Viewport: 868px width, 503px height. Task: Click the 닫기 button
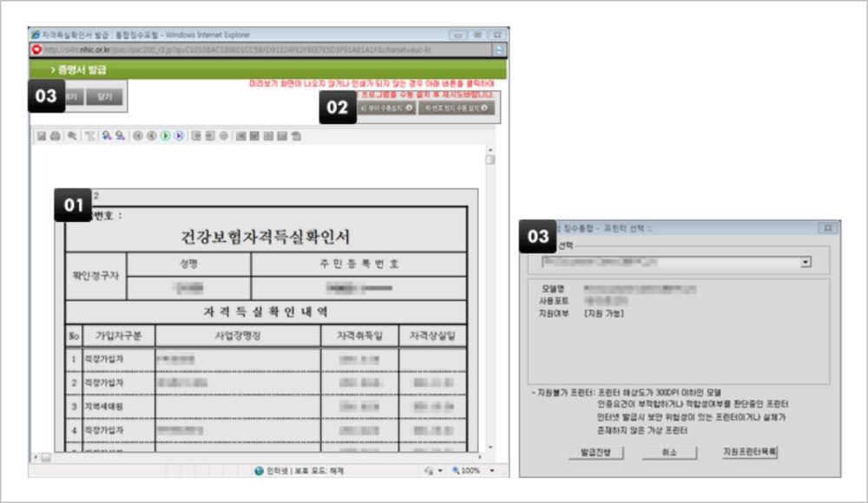(105, 97)
